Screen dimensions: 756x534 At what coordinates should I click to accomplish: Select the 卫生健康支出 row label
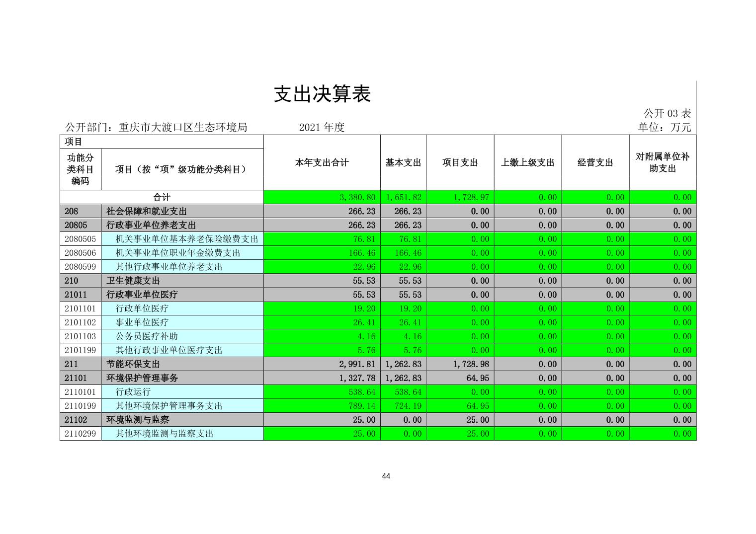pos(133,281)
